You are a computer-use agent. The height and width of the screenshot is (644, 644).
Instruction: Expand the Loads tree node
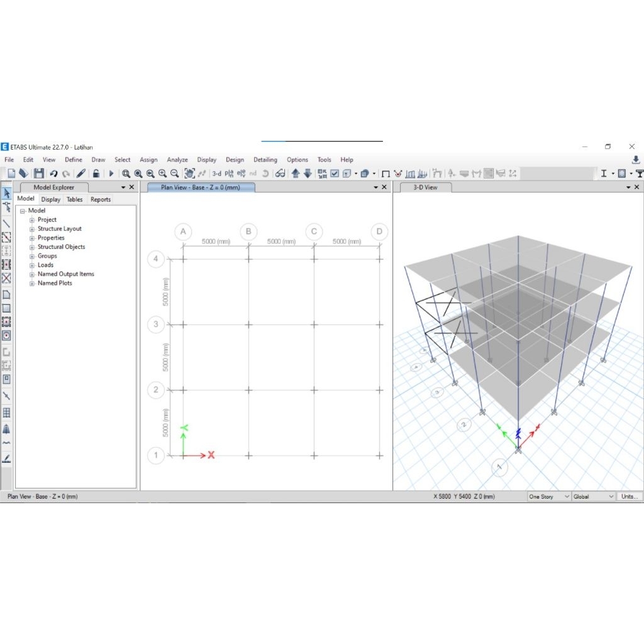click(x=32, y=265)
